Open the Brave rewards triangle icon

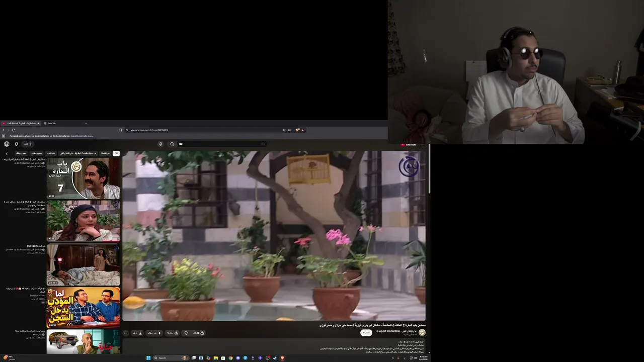click(303, 130)
